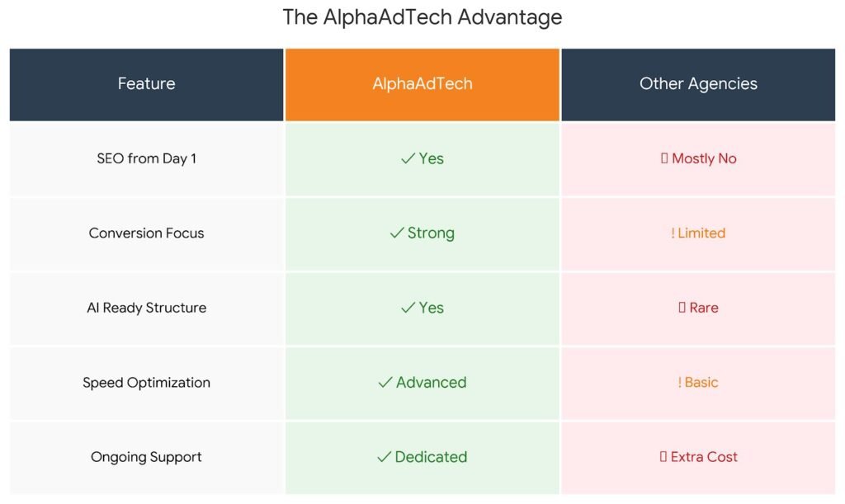The image size is (845, 504).
Task: Click the exclamation icon beside Basic
Action: pyautogui.click(x=680, y=383)
